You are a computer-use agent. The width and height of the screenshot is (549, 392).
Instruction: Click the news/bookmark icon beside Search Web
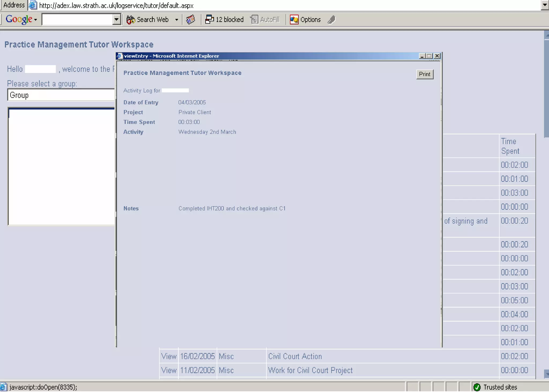coord(190,20)
